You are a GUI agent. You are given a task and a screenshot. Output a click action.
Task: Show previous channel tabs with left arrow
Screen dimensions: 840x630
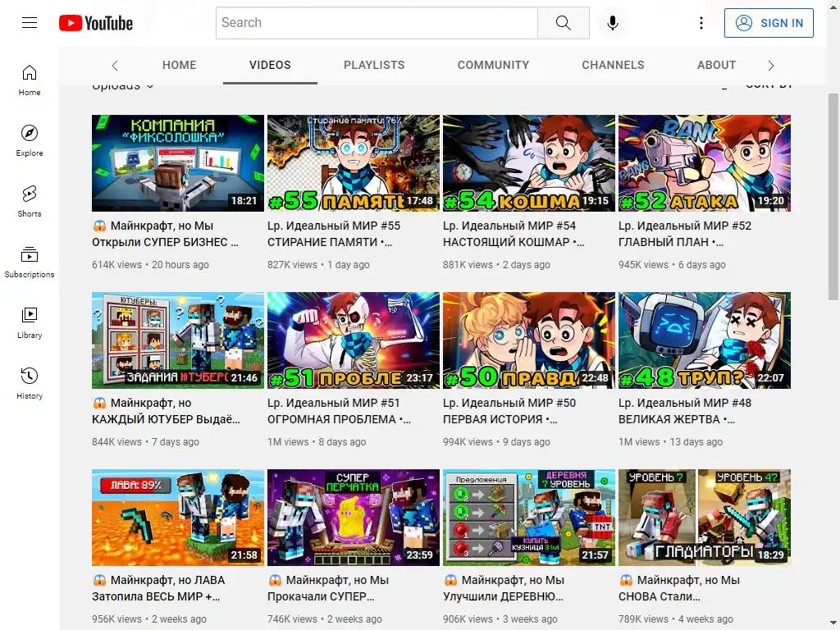coord(115,66)
